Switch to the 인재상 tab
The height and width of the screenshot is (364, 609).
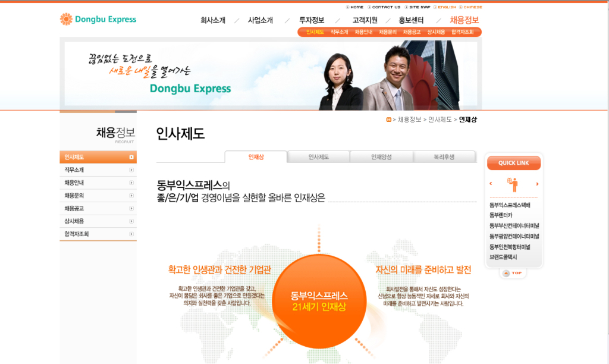coord(256,157)
